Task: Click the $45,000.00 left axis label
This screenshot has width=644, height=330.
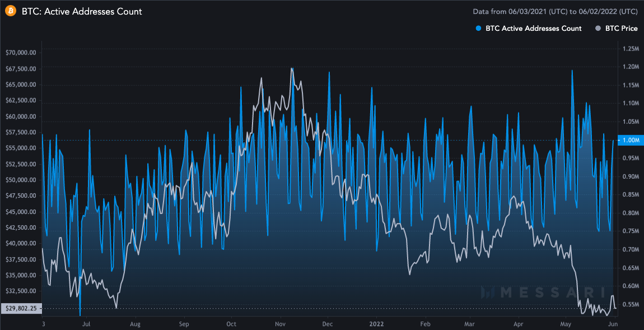Action: tap(21, 212)
